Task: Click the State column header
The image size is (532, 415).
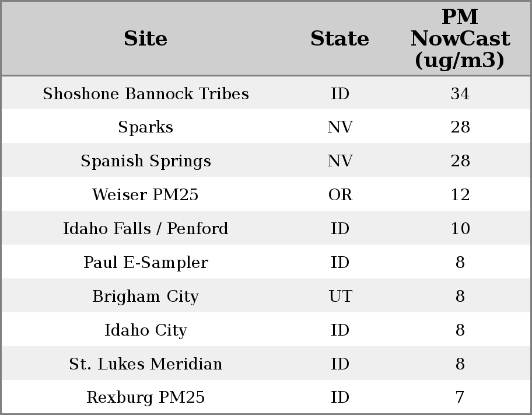Action: click(339, 39)
